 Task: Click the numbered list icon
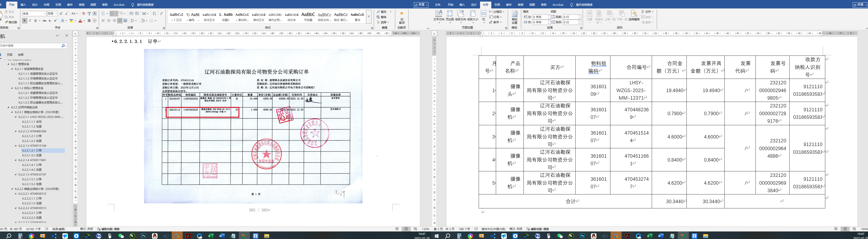tap(112, 13)
